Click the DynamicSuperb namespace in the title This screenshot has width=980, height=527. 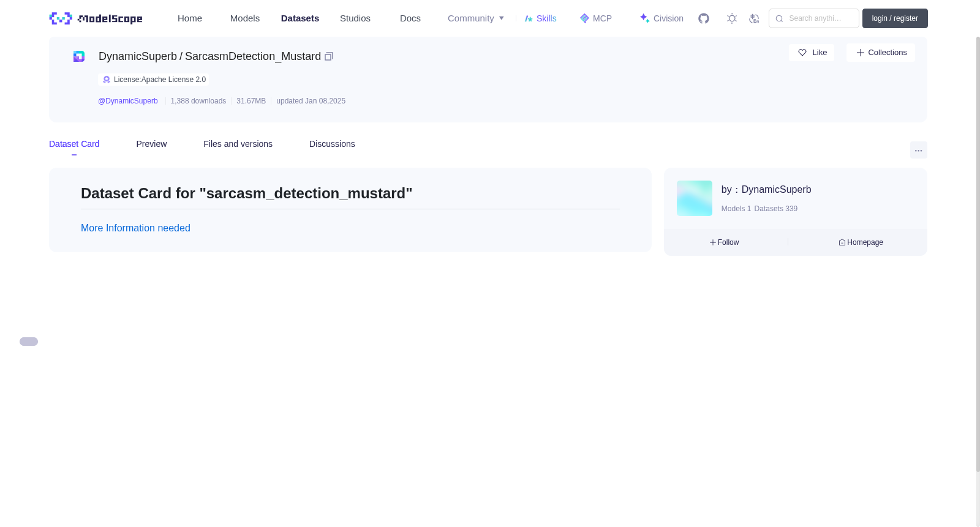[x=138, y=56]
